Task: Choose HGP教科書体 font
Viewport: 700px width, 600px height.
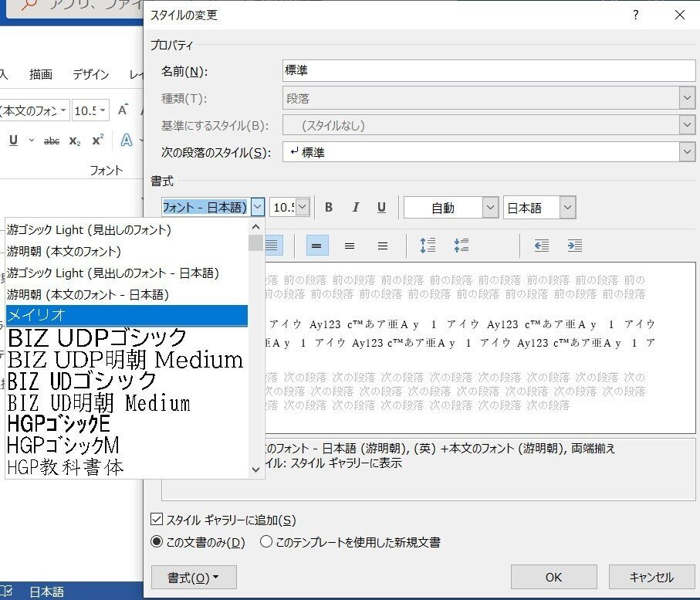Action: [x=127, y=467]
